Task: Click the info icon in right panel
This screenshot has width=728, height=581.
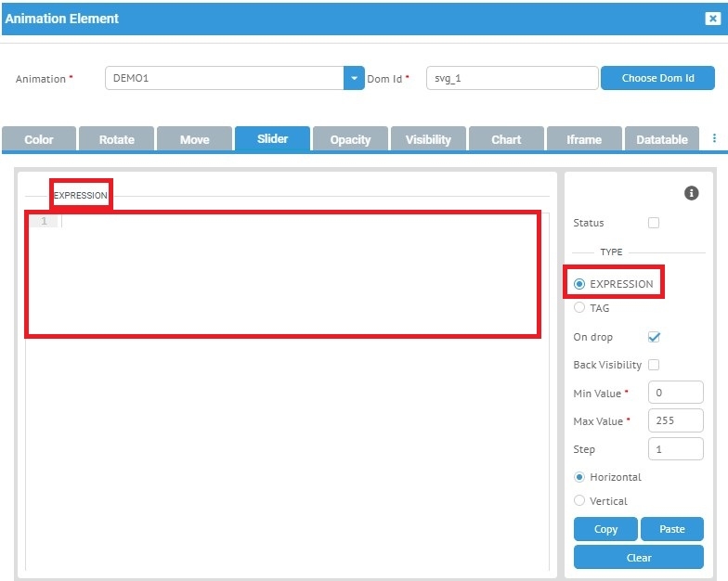Action: [691, 193]
